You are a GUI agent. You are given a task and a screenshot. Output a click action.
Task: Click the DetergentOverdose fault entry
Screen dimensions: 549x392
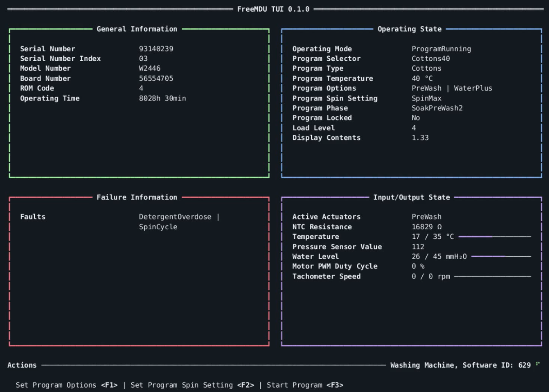[175, 217]
